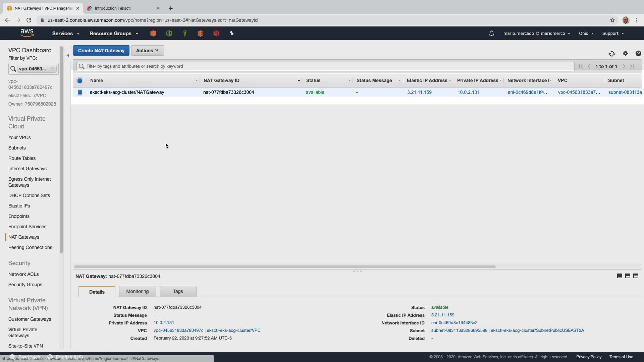Click the horizontal table scrollbar
The image size is (644, 362).
(284, 267)
